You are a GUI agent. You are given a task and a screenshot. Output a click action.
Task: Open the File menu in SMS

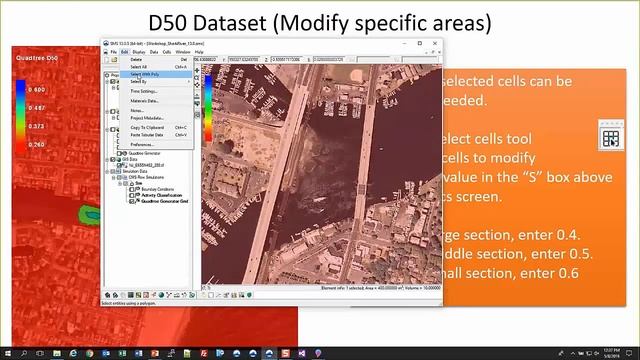113,52
